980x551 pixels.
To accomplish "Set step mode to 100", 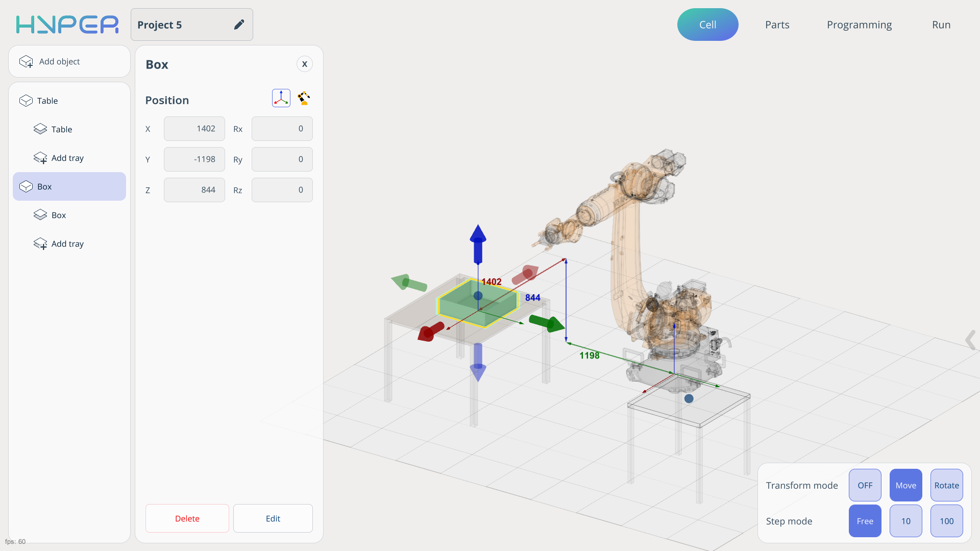I will click(946, 521).
